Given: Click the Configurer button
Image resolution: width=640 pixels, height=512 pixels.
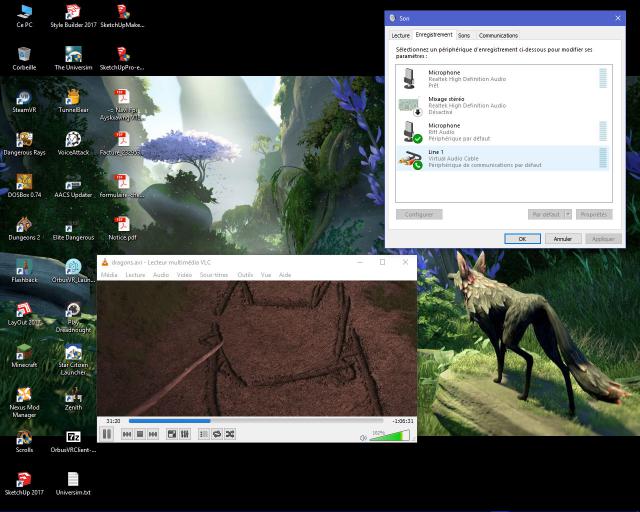Looking at the screenshot, I should pos(419,214).
